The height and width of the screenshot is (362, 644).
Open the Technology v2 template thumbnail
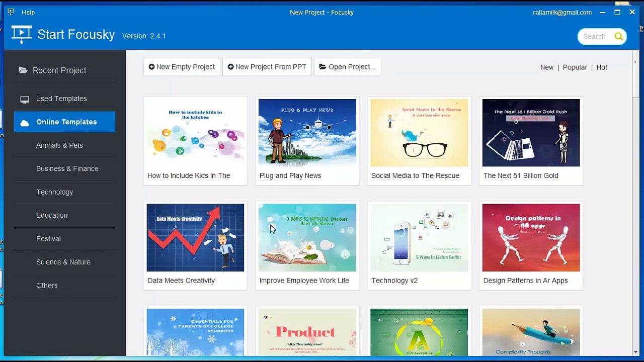pos(419,238)
